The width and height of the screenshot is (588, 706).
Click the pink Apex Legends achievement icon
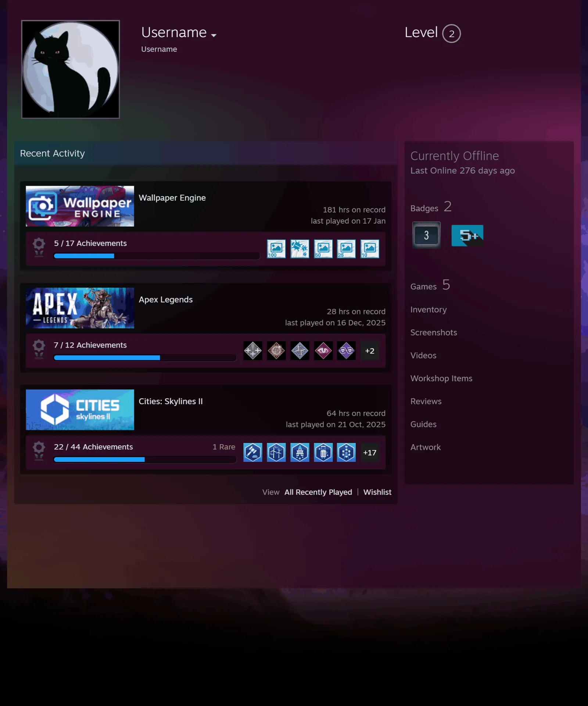pos(323,351)
